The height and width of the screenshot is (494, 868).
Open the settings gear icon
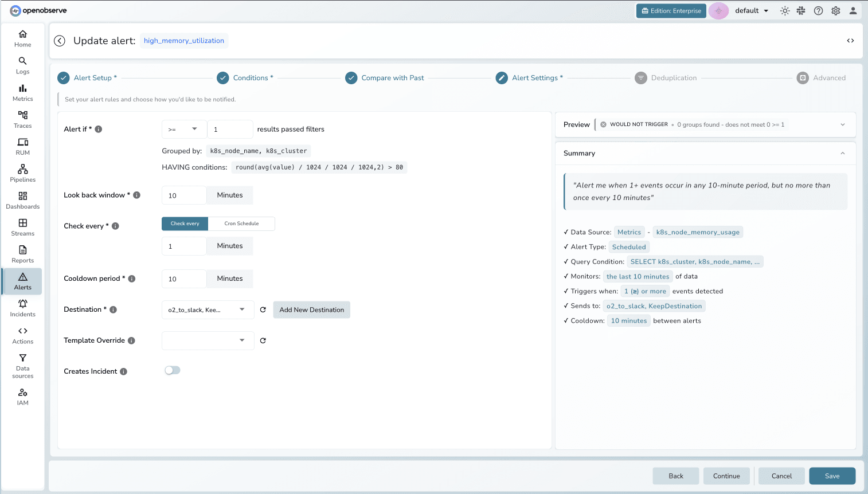[836, 11]
